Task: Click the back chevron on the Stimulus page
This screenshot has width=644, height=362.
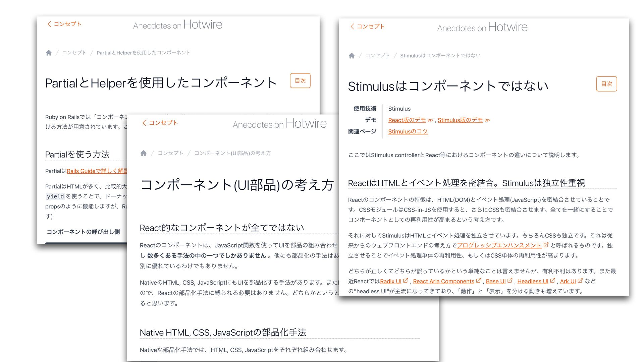Action: [x=352, y=26]
